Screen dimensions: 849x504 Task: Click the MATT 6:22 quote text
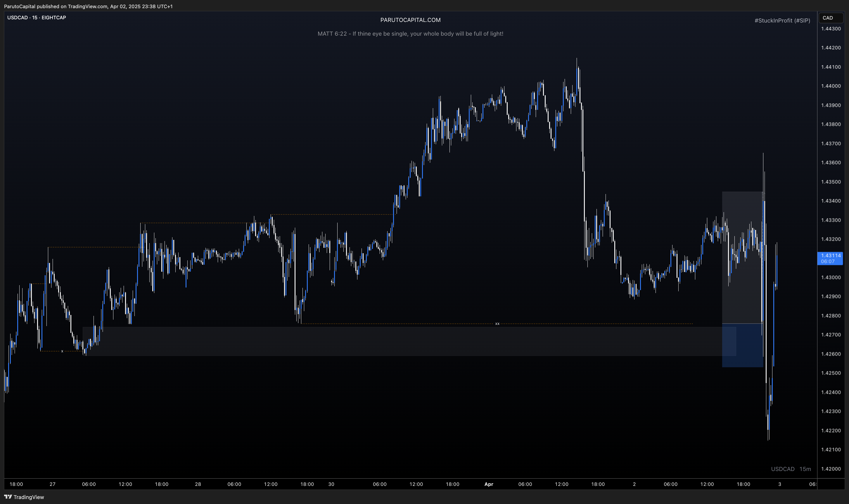(410, 34)
